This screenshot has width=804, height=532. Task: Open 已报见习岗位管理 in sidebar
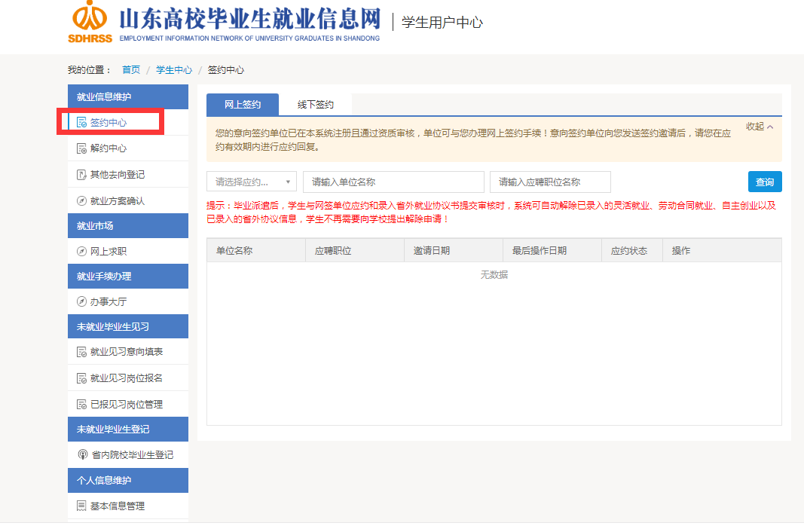coord(127,405)
